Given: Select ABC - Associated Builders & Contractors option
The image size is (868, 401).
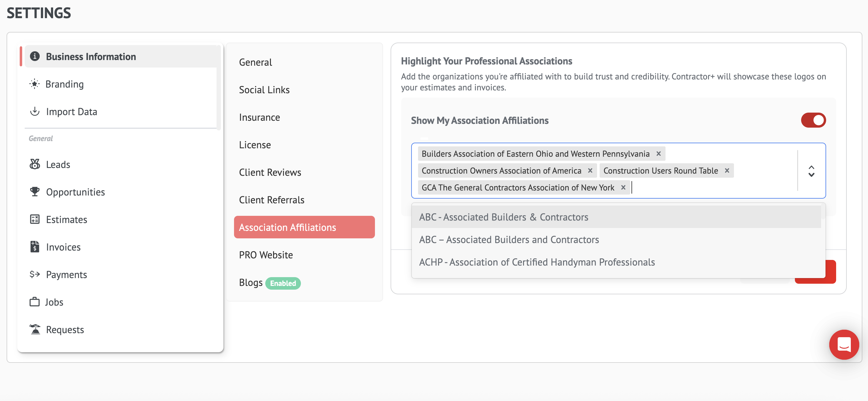Looking at the screenshot, I should pyautogui.click(x=503, y=217).
